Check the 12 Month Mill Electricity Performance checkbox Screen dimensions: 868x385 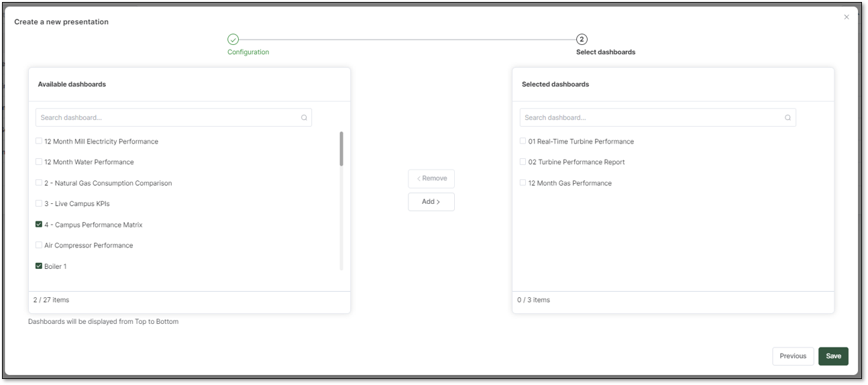click(x=39, y=142)
